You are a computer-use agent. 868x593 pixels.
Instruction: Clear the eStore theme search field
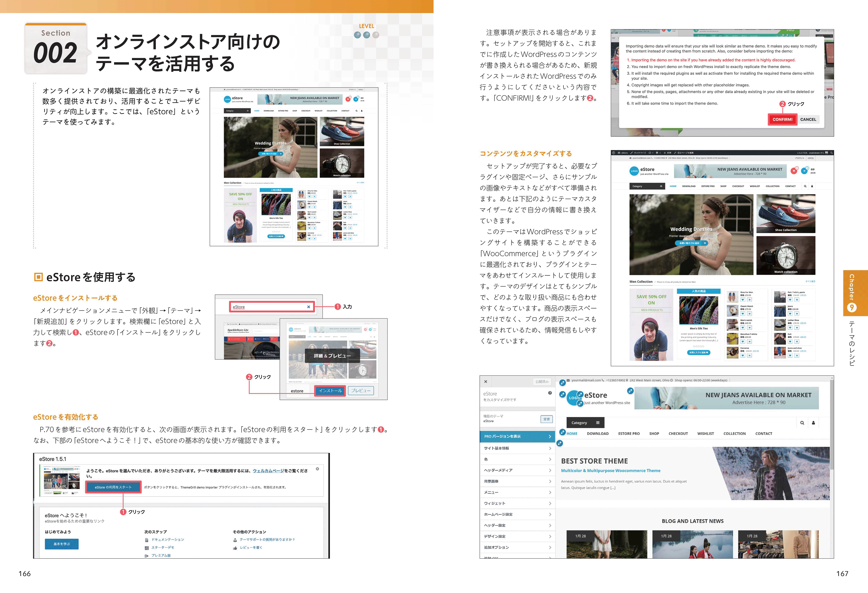308,307
